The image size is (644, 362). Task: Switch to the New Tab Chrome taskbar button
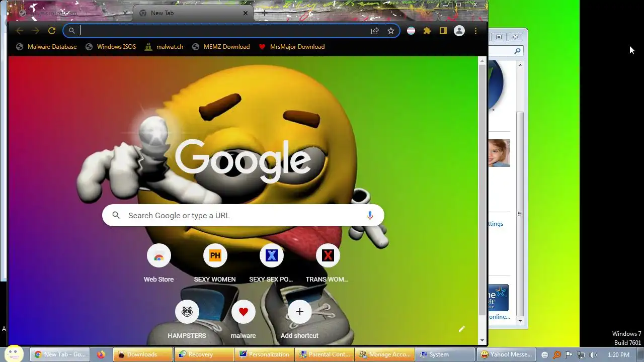pos(60,354)
